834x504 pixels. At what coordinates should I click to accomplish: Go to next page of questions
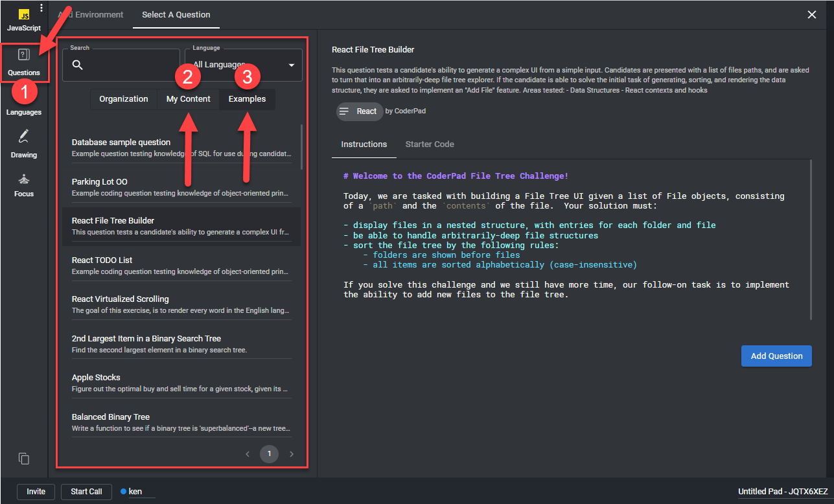point(292,454)
